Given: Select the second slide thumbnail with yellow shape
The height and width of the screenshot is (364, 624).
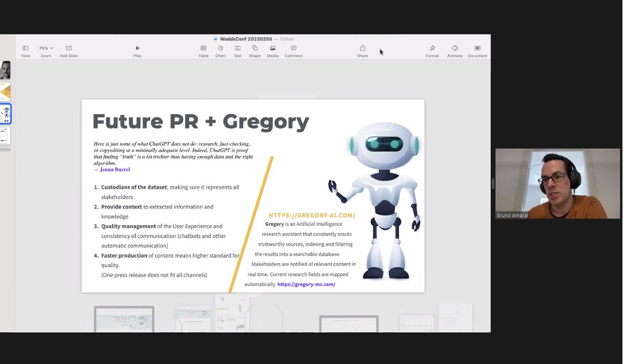Looking at the screenshot, I should [5, 92].
